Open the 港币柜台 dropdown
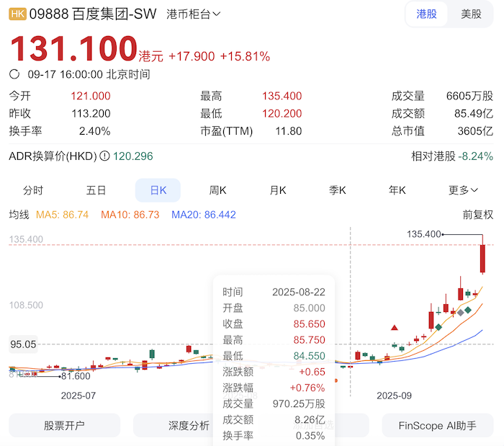The height and width of the screenshot is (446, 504). 193,14
